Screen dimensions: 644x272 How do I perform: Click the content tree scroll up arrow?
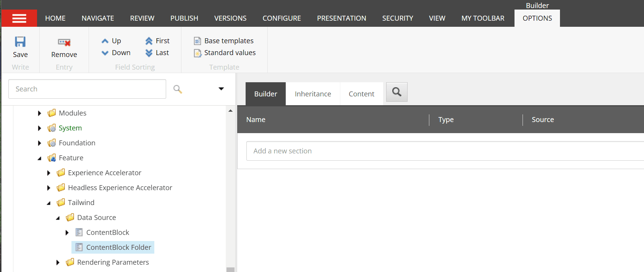[230, 111]
